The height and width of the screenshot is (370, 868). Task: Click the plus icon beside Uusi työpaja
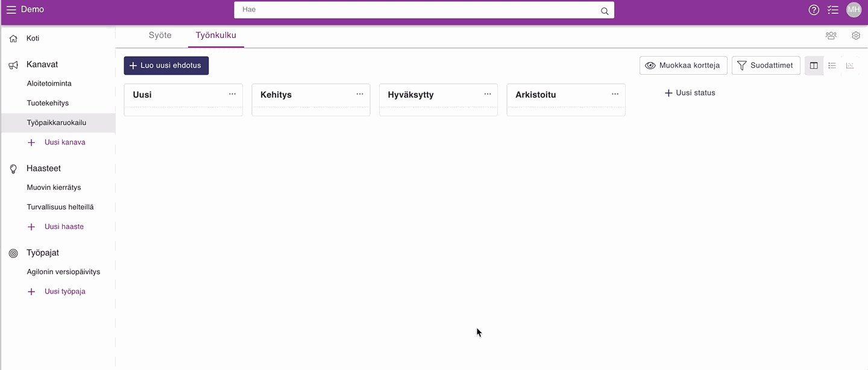[x=31, y=292]
